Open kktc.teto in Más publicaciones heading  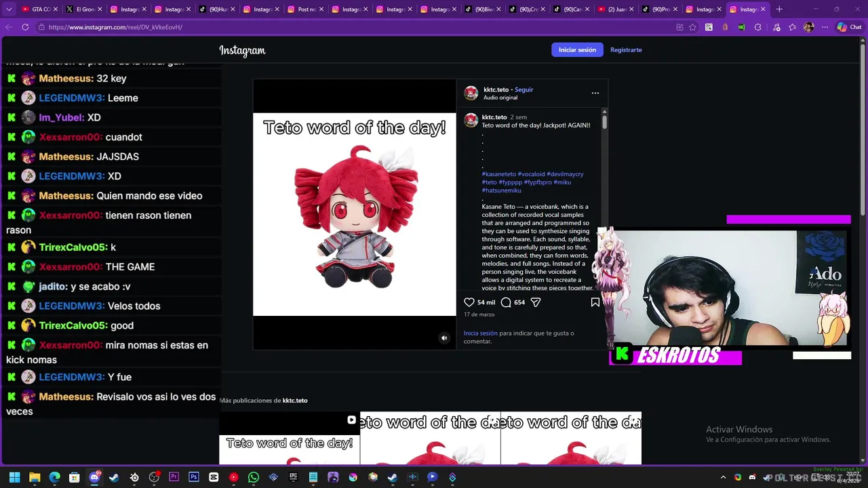pos(295,401)
